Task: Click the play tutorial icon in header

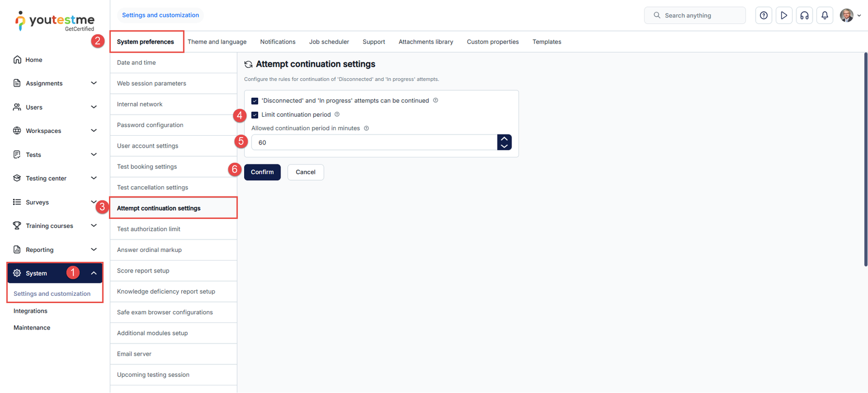Action: 784,16
